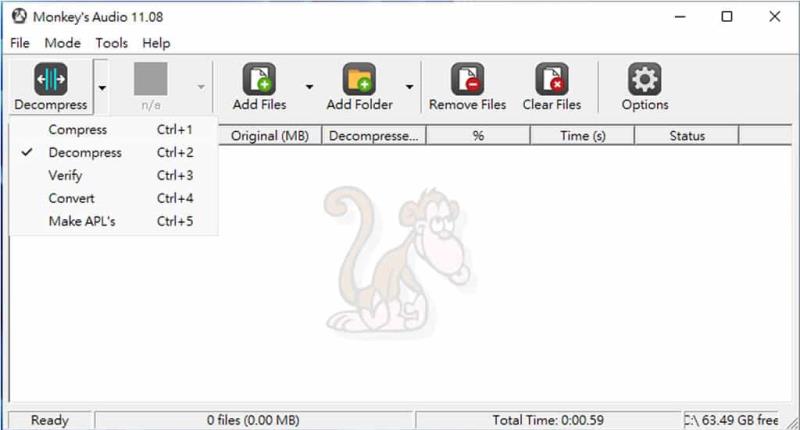Click the Total Time: 0:00.59 status text

pyautogui.click(x=548, y=420)
